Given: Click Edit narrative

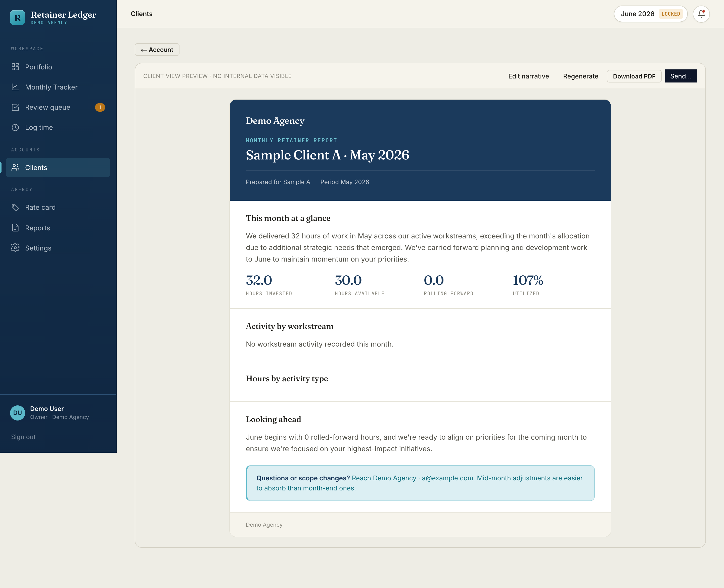Looking at the screenshot, I should tap(528, 76).
